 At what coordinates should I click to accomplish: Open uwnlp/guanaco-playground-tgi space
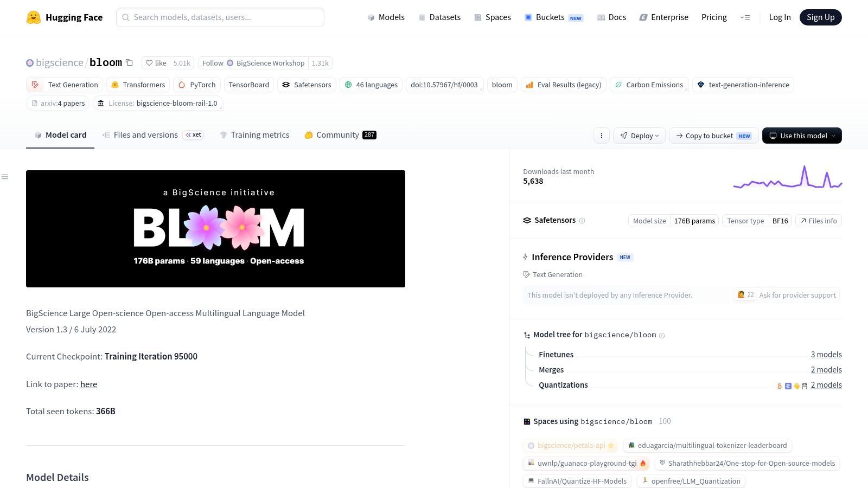click(x=587, y=464)
